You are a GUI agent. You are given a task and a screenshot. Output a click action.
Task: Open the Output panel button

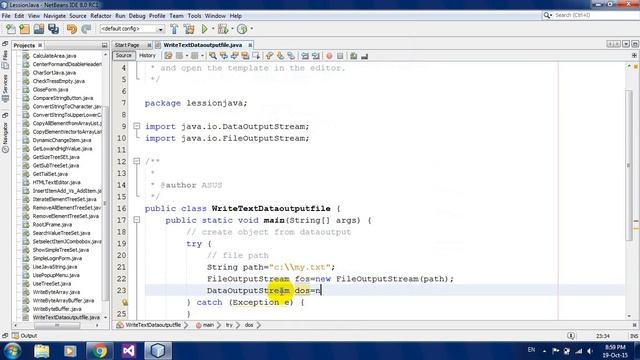25,336
